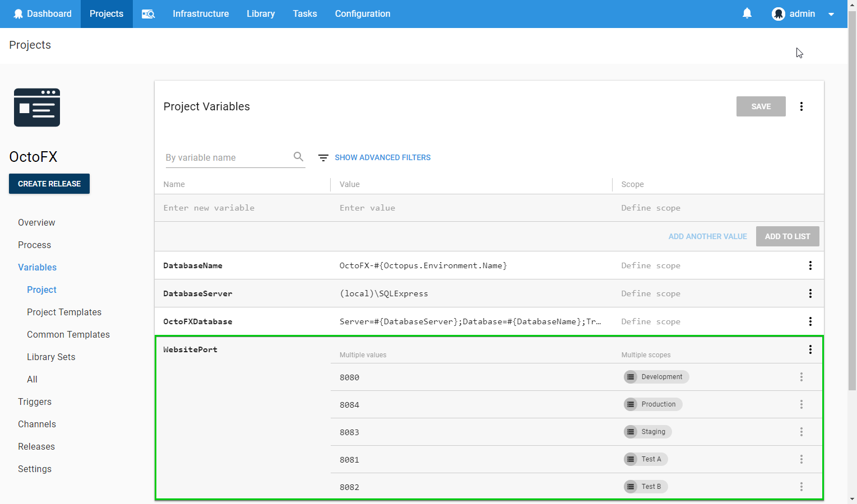
Task: Switch to the Configuration tab
Action: tap(362, 13)
